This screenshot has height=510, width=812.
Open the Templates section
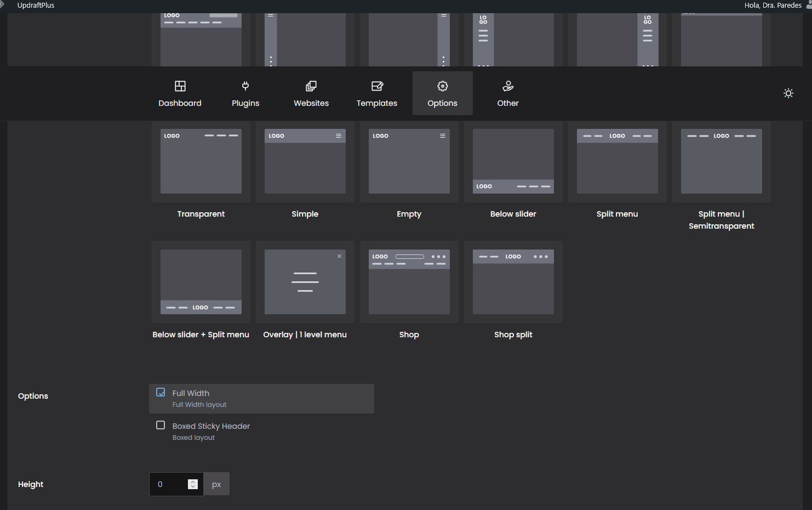[x=377, y=94]
